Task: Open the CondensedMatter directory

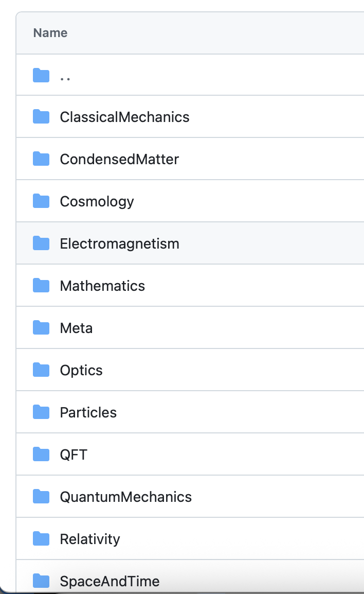Action: [119, 159]
